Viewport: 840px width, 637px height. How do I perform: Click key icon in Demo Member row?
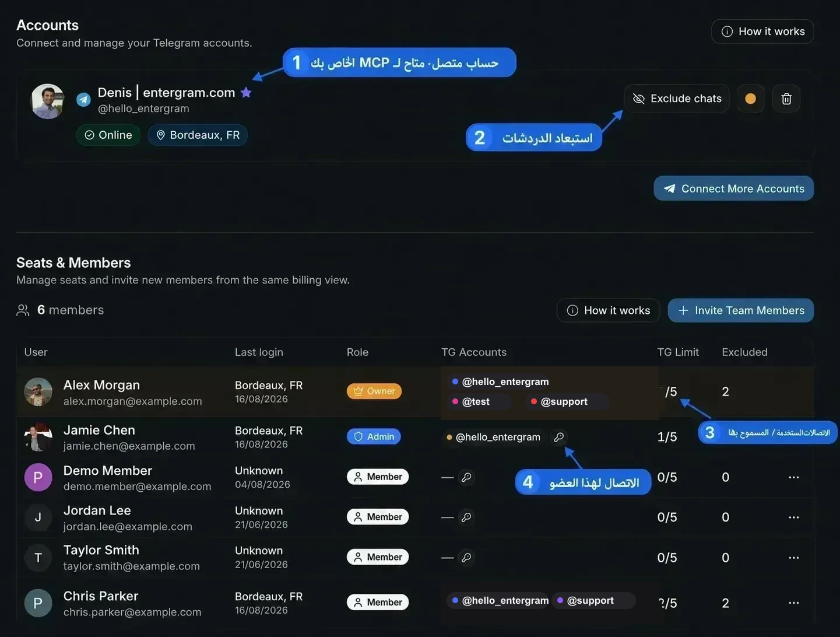(466, 477)
